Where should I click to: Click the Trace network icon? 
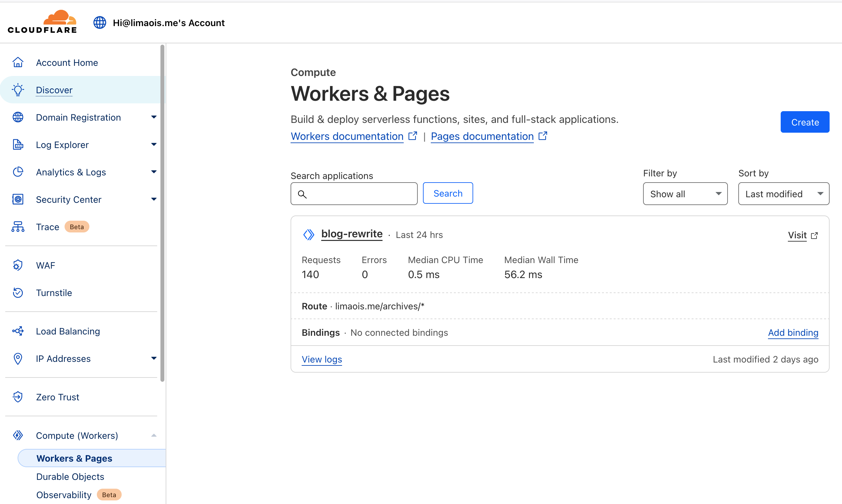pos(18,227)
